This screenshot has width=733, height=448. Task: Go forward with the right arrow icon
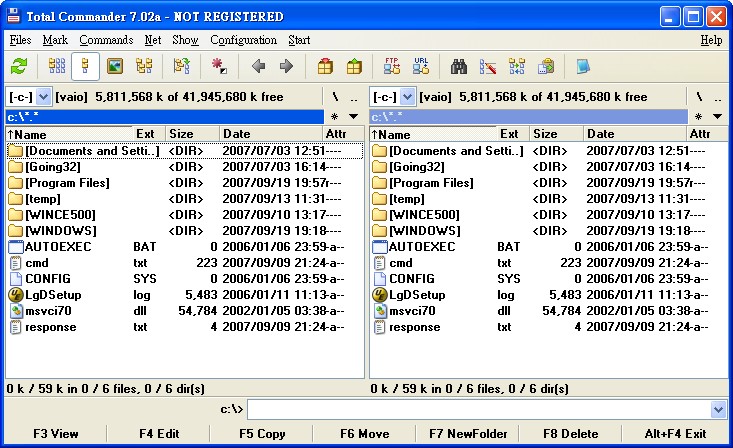tap(286, 66)
